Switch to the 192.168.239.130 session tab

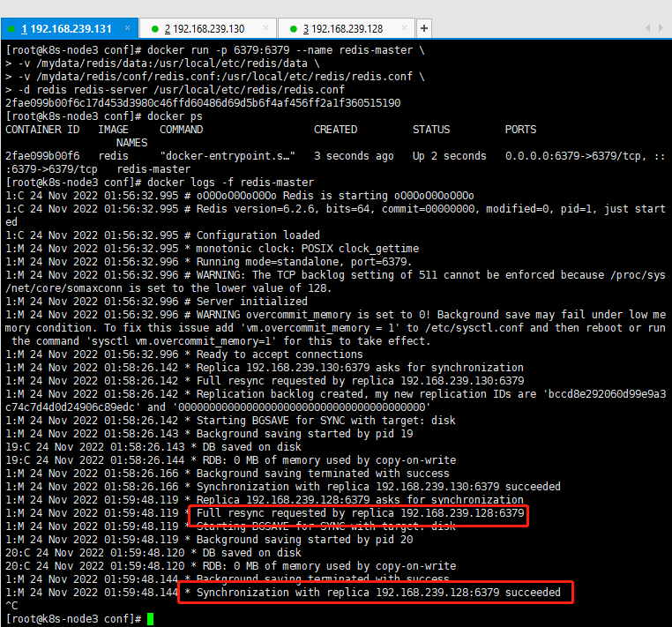[x=209, y=29]
